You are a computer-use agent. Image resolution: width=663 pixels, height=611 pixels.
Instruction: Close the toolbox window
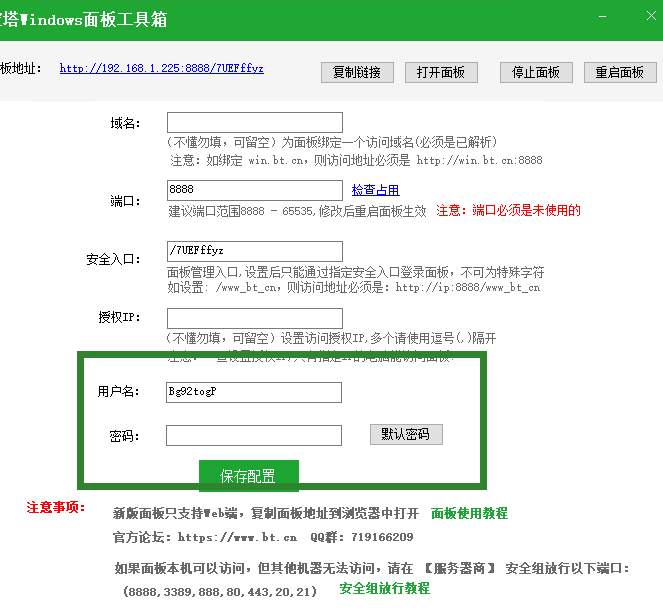click(x=651, y=16)
